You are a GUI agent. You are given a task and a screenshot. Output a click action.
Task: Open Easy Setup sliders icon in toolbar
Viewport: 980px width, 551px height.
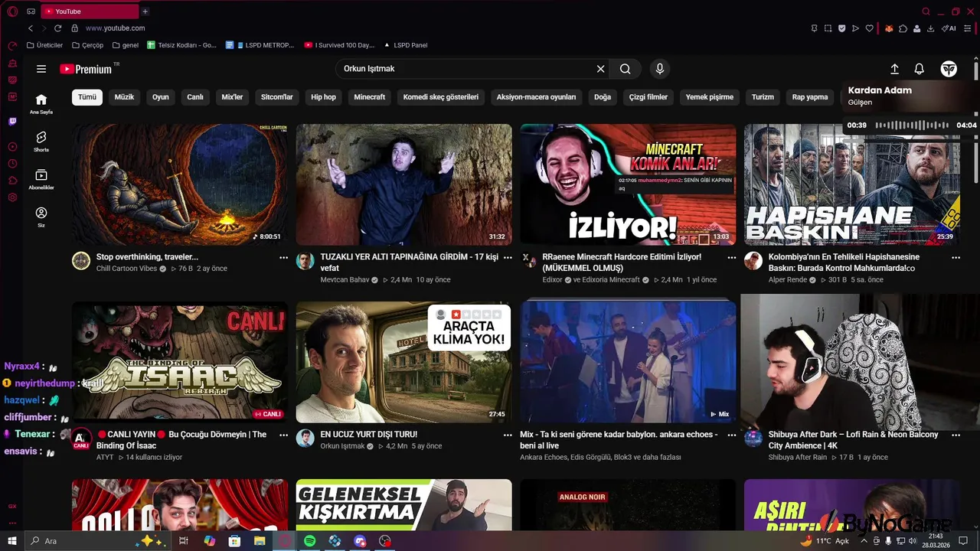[x=969, y=28]
